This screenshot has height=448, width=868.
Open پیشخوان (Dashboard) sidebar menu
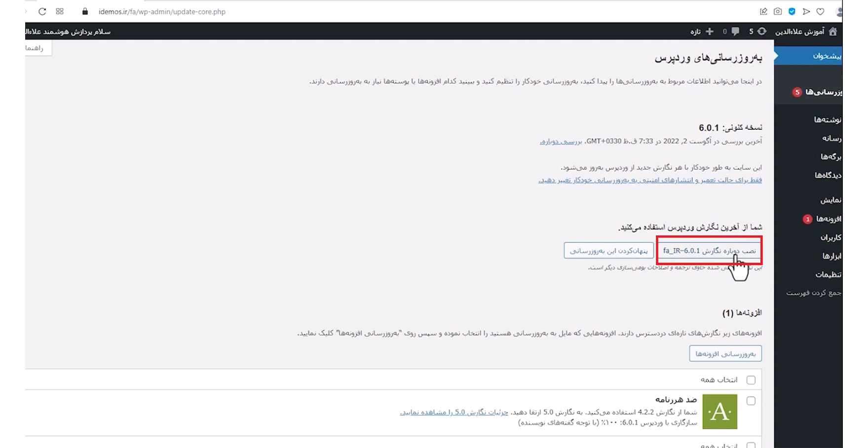click(x=808, y=56)
